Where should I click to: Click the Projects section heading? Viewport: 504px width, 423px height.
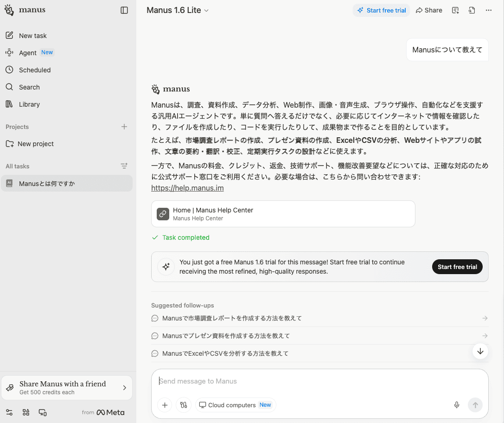(x=17, y=127)
